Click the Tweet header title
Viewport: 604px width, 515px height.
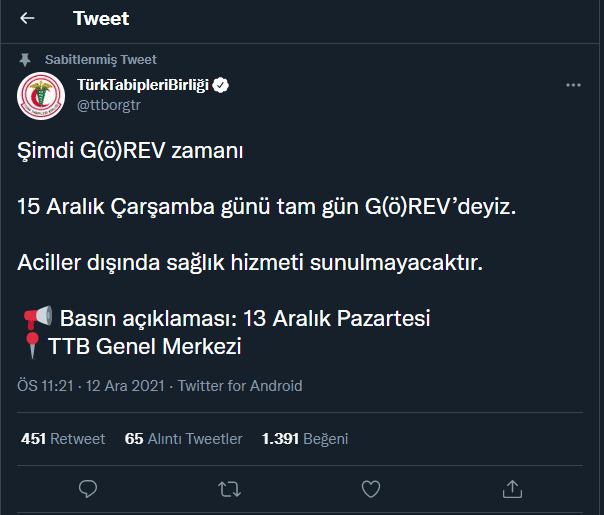tap(101, 18)
